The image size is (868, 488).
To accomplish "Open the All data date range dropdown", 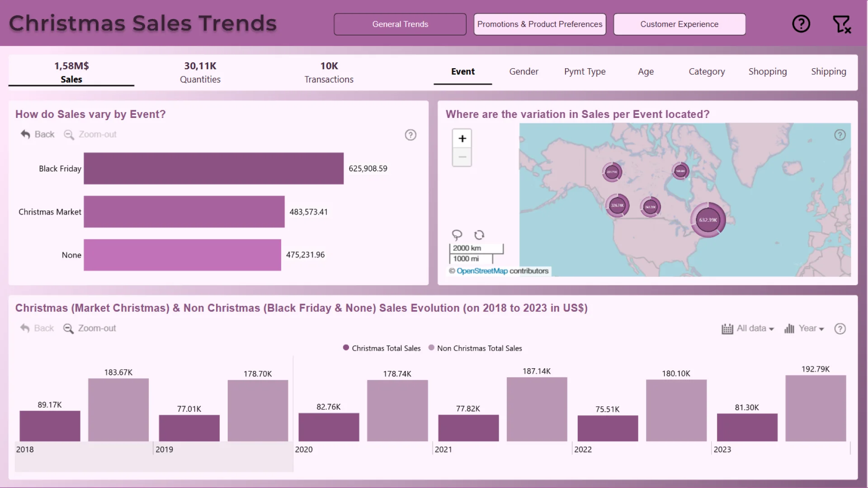I will point(748,328).
